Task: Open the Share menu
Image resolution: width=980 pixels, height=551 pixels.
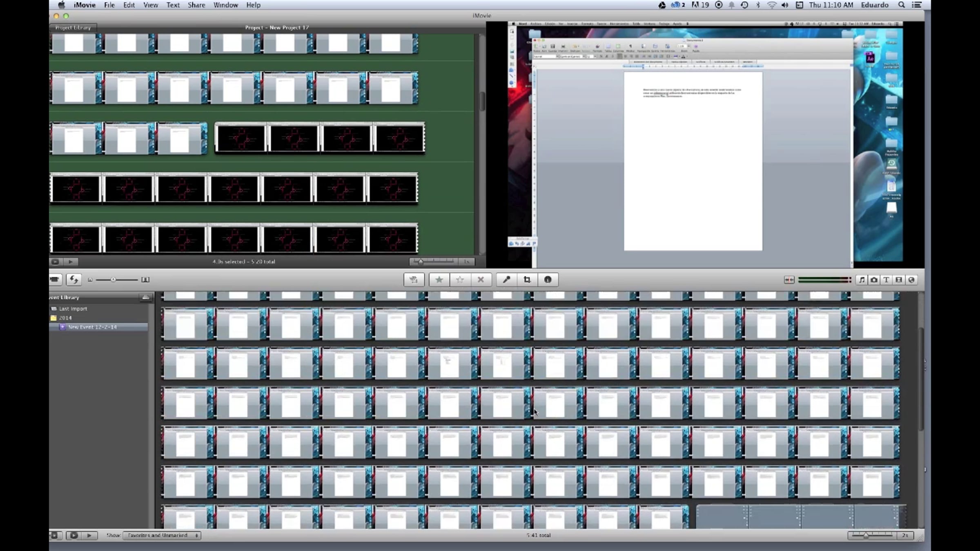Action: coord(196,5)
